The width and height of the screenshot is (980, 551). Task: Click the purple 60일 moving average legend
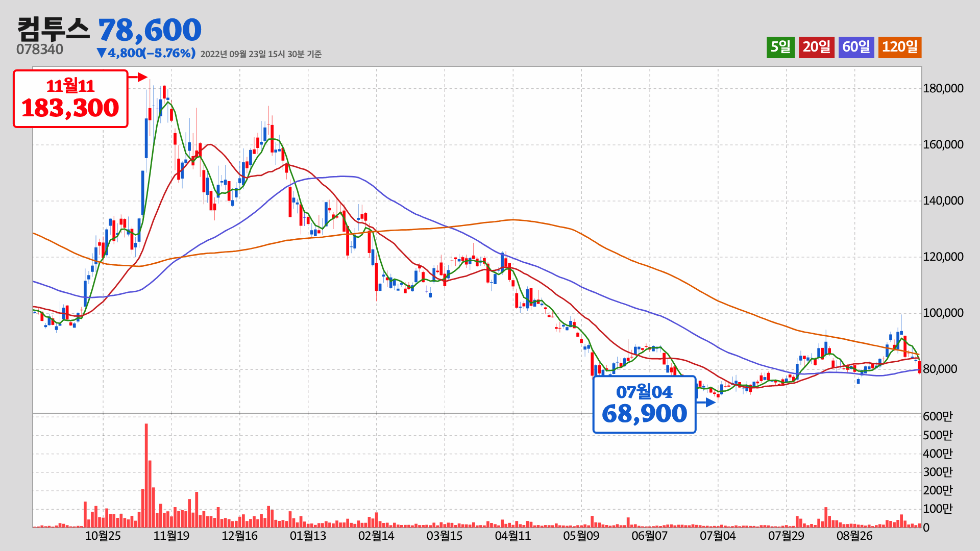point(856,47)
